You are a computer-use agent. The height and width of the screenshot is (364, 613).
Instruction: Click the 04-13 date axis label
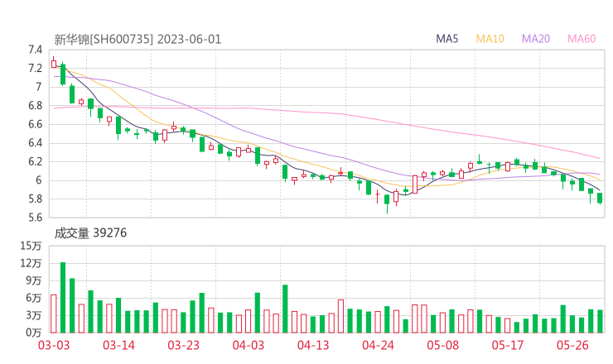point(313,345)
